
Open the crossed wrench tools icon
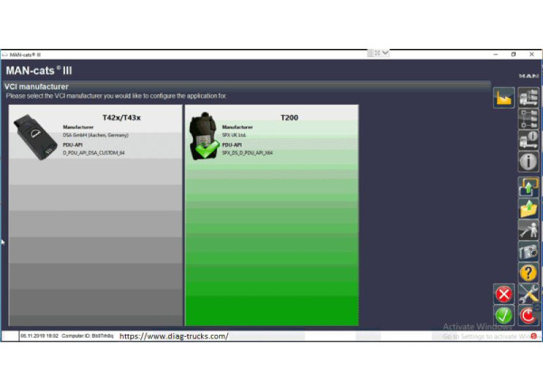[529, 292]
